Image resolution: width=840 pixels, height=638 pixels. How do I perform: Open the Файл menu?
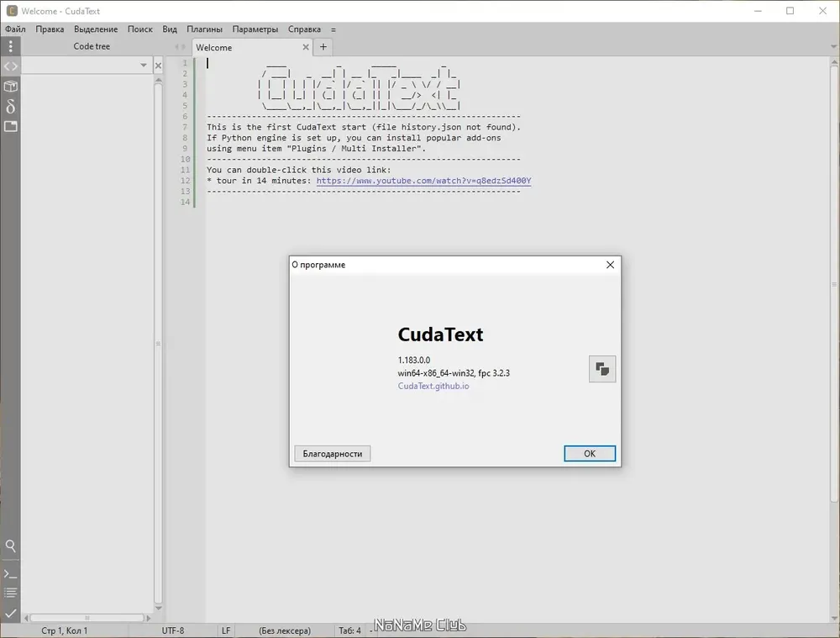pyautogui.click(x=15, y=29)
